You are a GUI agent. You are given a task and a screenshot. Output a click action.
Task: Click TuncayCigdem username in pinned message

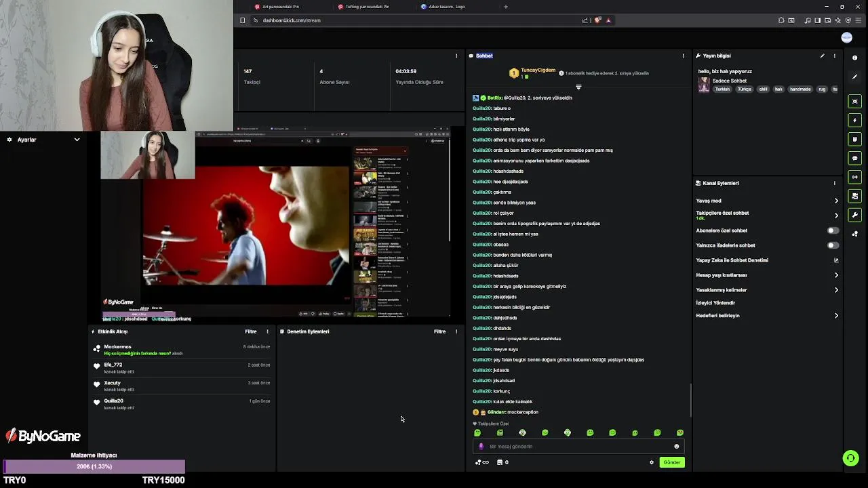538,70
